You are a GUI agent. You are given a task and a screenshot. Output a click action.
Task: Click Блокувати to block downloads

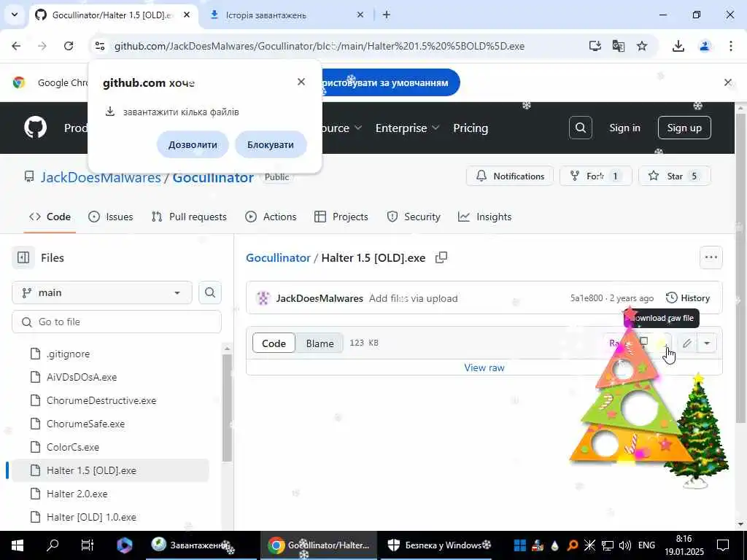coord(271,144)
